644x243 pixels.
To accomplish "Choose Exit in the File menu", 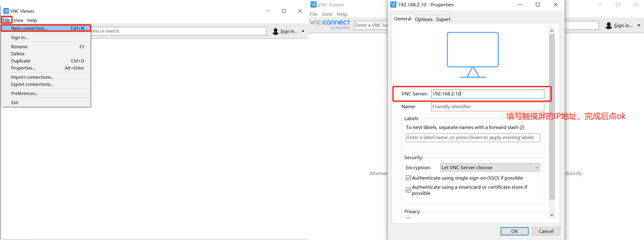I will tap(46, 102).
